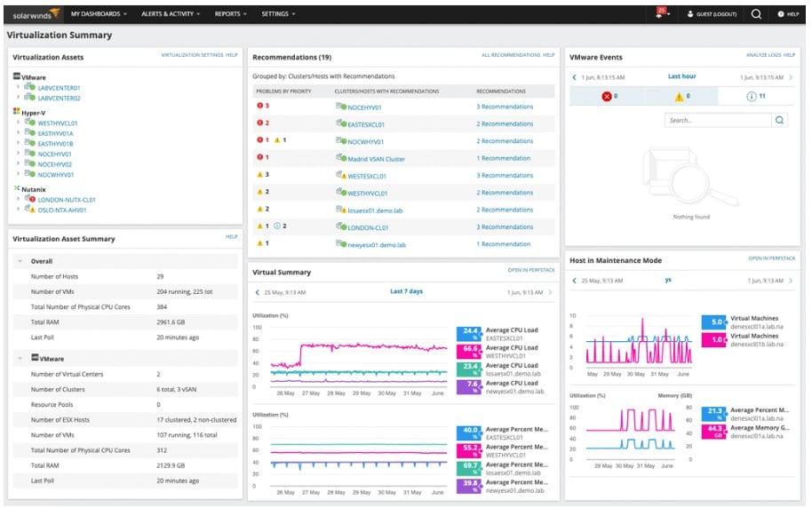Screen dimensions: 812x508
Task: Open the global search magnifier icon
Action: pos(756,14)
